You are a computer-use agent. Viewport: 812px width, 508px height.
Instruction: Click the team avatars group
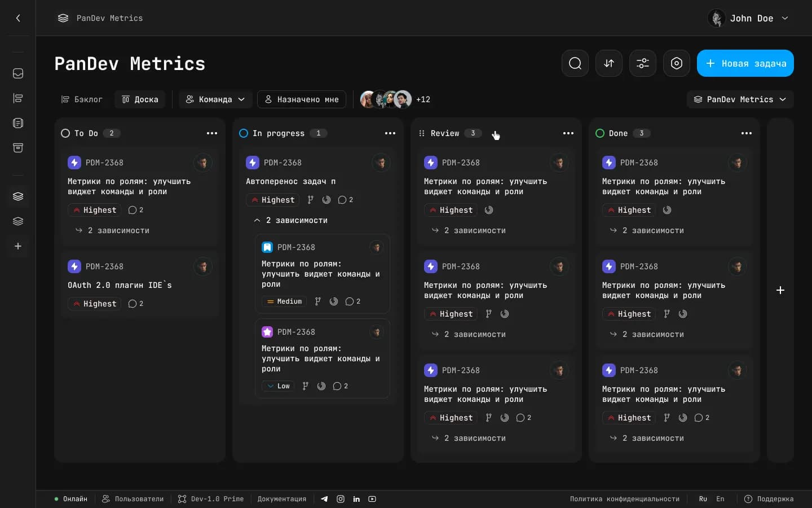[x=386, y=99]
